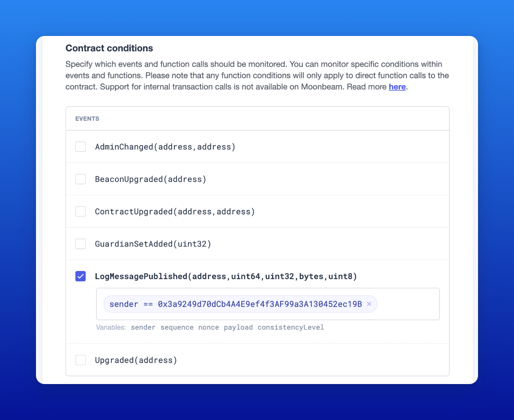Screen dimensions: 514x420
Task: Open the 'here' documentation link
Action: [397, 87]
